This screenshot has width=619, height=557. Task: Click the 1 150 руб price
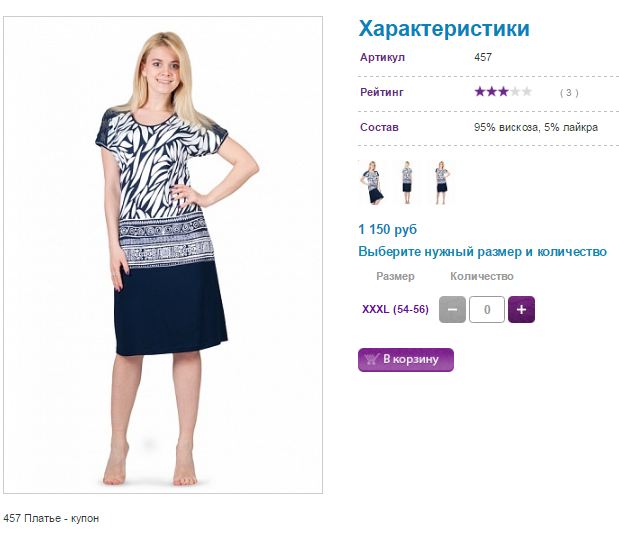(388, 229)
